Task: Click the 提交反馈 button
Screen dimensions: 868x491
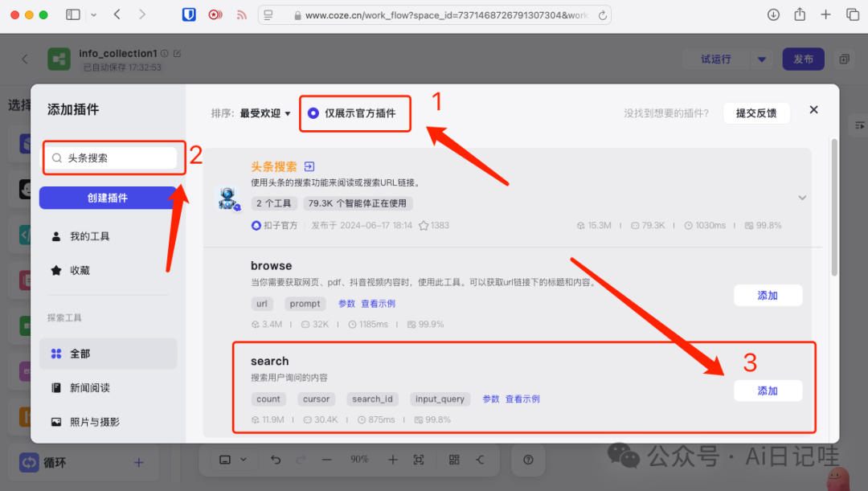Action: coord(756,113)
